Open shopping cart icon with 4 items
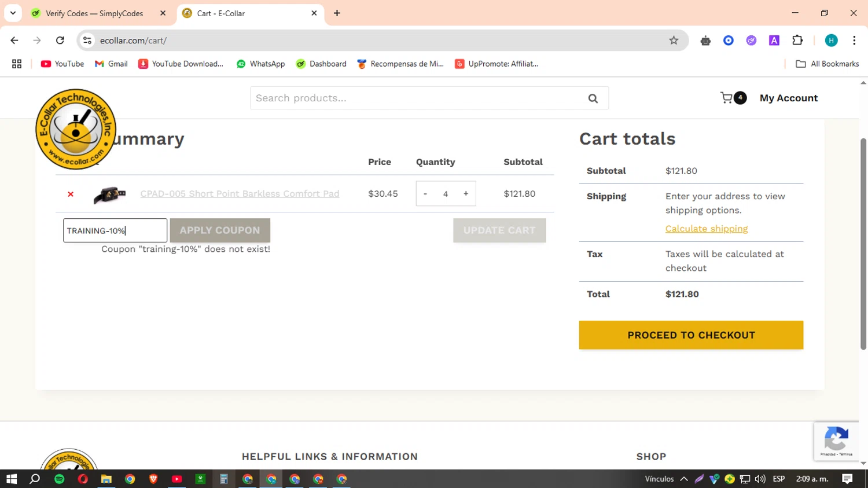Viewport: 868px width, 488px height. (x=733, y=98)
